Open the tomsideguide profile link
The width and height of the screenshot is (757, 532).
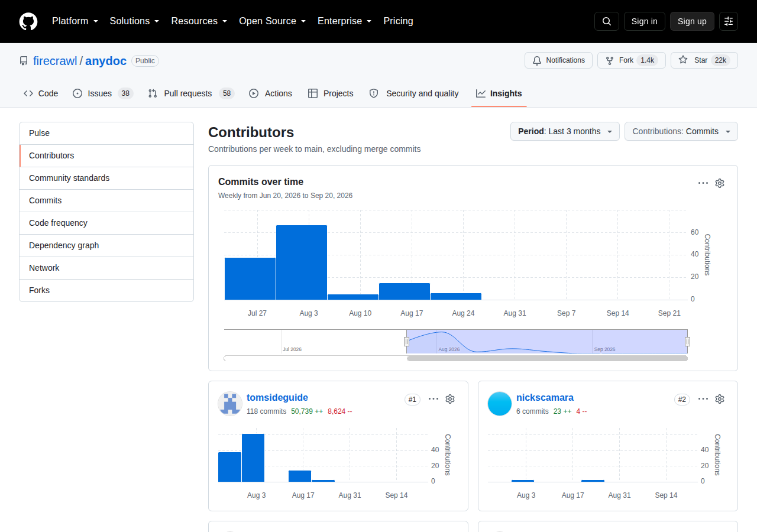coord(277,398)
